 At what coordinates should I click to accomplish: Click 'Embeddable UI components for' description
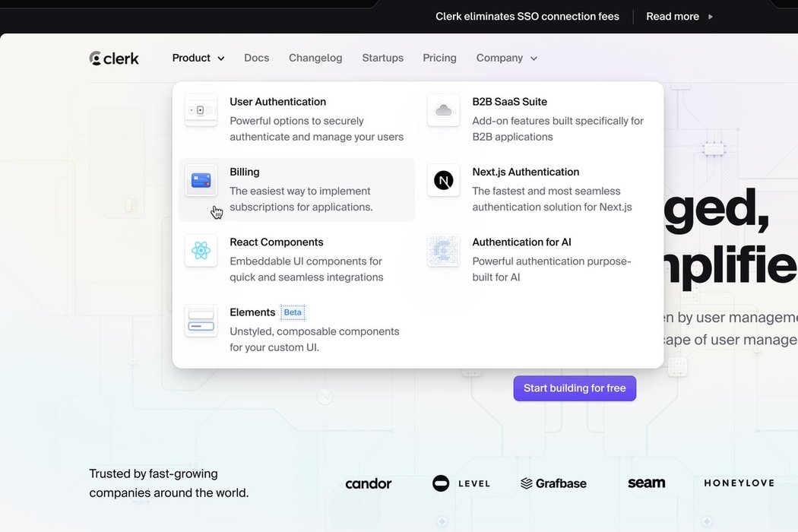306,261
